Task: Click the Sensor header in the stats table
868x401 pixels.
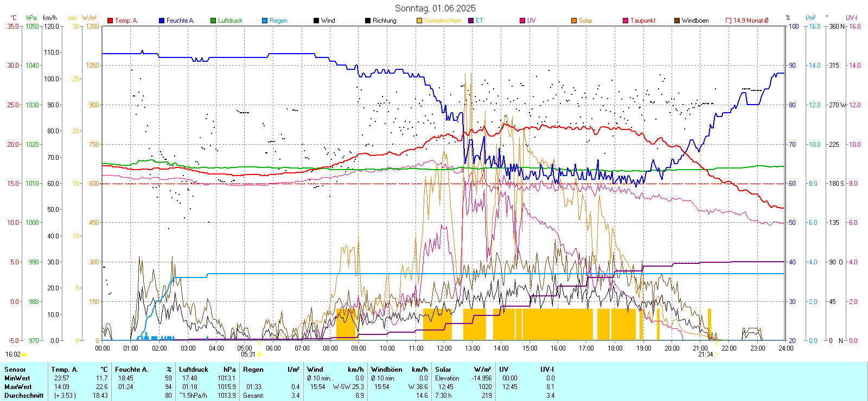Action: click(x=15, y=370)
